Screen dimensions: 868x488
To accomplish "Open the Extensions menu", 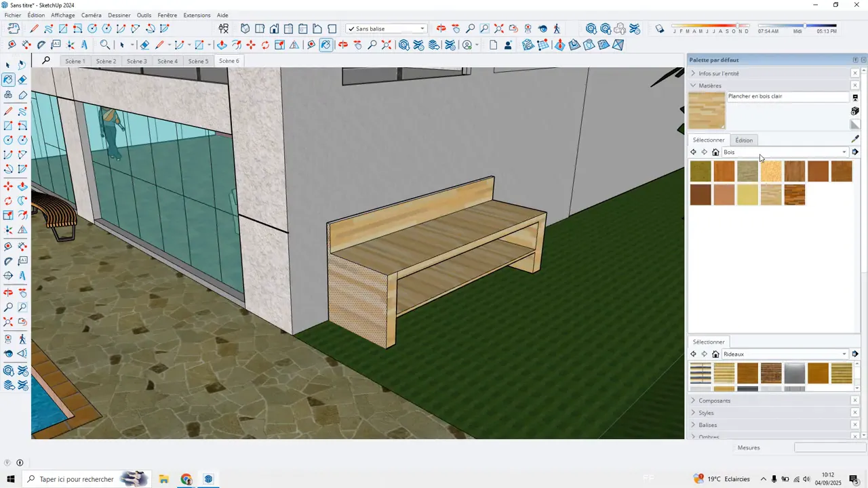I will 197,15.
